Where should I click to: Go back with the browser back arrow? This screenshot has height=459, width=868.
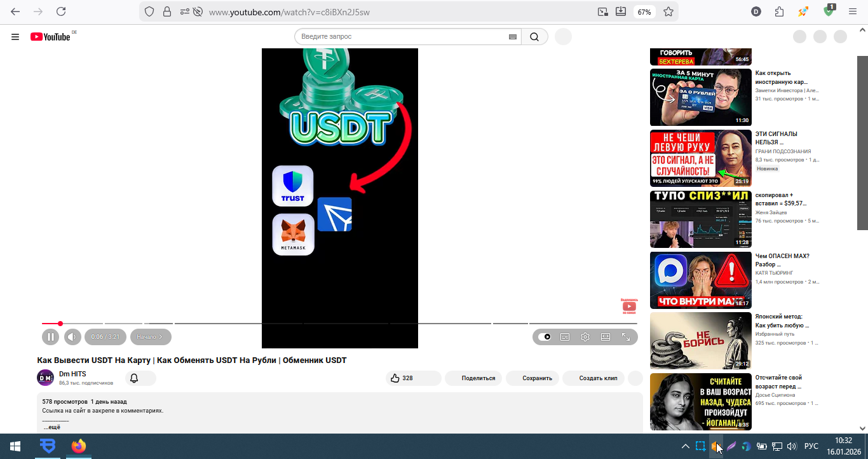15,11
